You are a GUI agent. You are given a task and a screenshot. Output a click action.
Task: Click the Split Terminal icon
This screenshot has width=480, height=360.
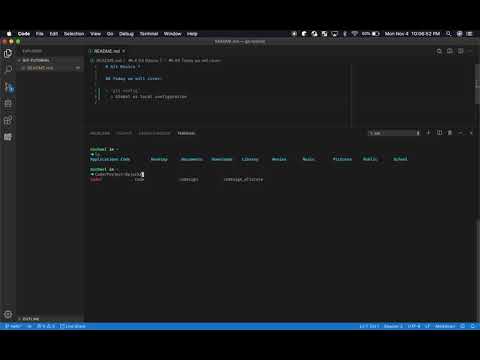[x=439, y=133]
